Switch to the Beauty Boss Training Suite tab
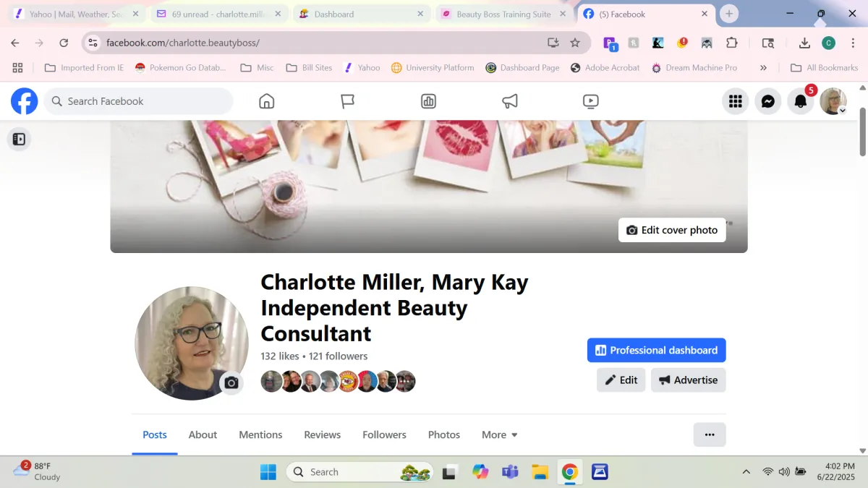This screenshot has height=488, width=868. 503,14
